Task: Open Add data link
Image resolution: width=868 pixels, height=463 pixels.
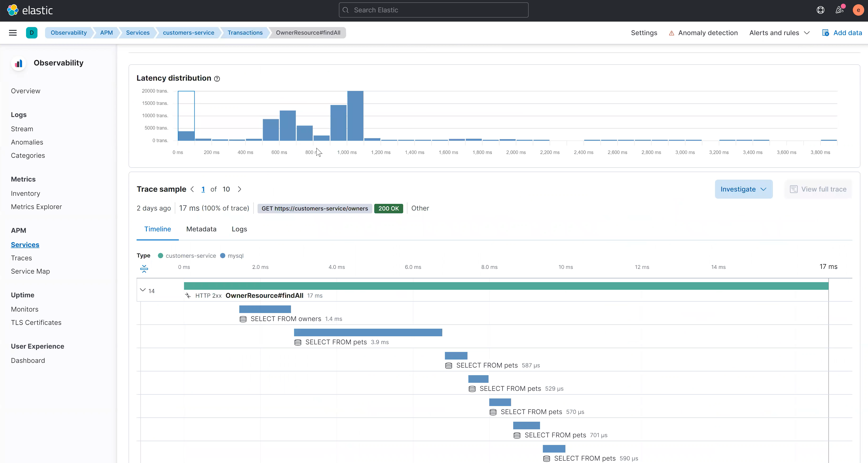Action: [842, 33]
